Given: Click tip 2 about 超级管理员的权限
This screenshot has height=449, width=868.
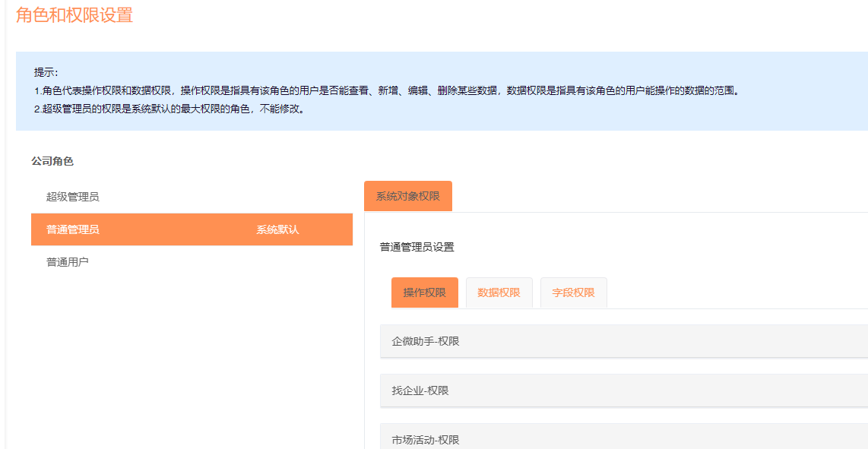Looking at the screenshot, I should tap(169, 109).
